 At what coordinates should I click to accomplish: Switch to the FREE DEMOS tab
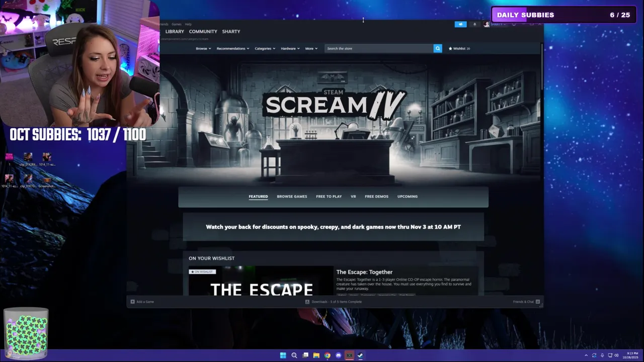coord(376,197)
